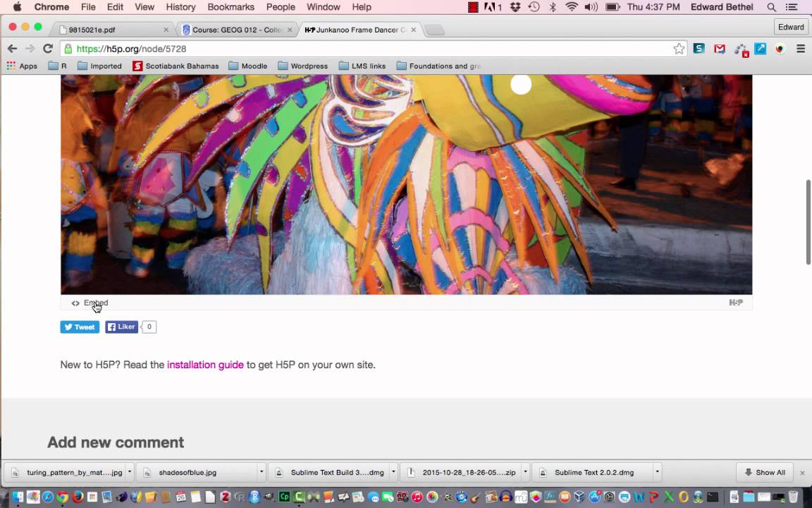This screenshot has height=508, width=812.
Task: Click the Tweet button
Action: click(x=80, y=327)
